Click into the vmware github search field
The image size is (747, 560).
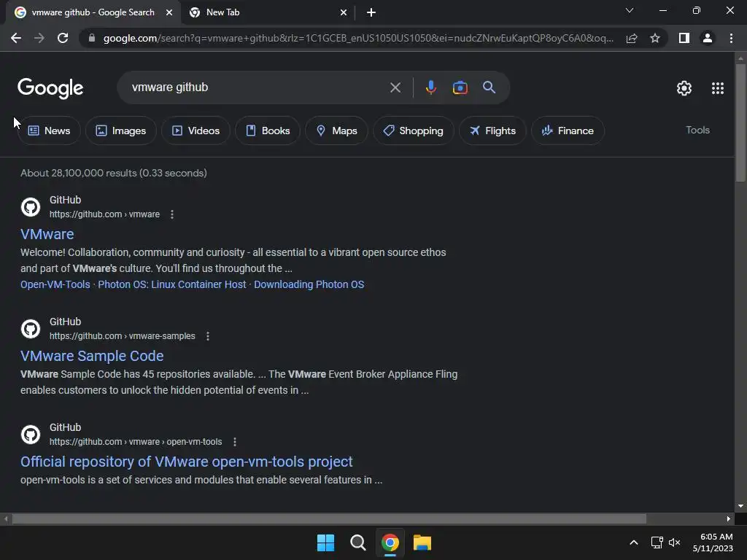tap(258, 87)
